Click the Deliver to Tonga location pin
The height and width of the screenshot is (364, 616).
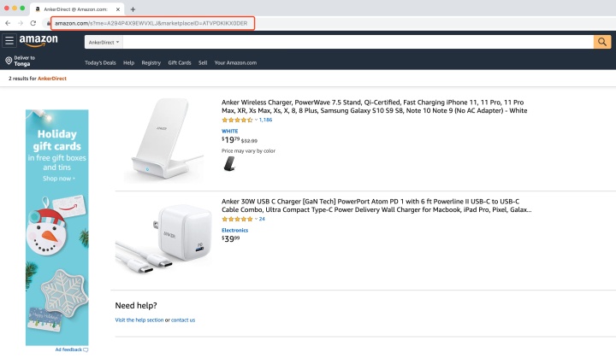point(9,61)
